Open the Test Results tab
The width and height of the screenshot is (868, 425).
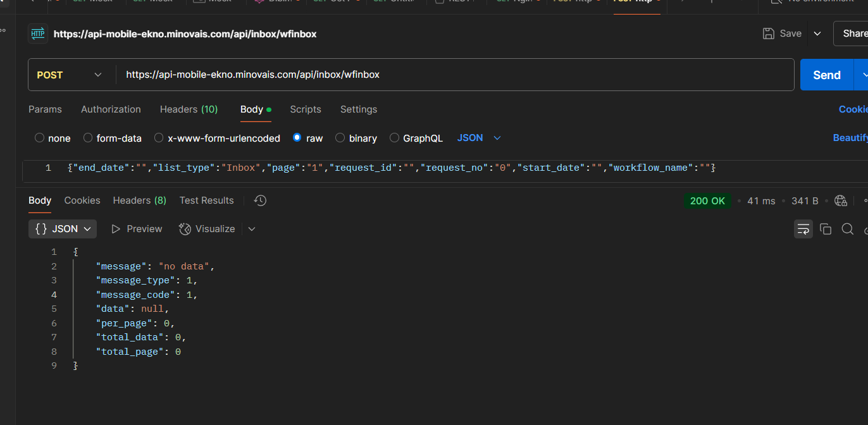207,200
